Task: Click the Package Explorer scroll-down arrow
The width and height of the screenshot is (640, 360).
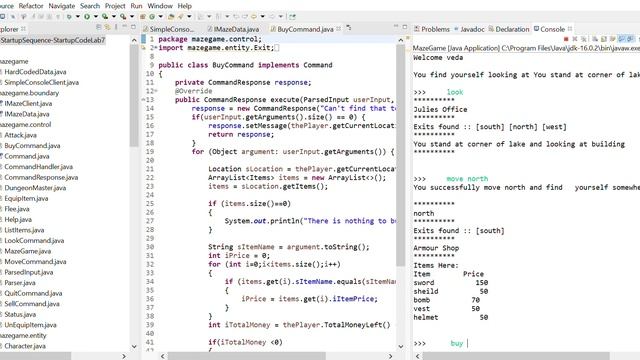Action: pos(134,347)
